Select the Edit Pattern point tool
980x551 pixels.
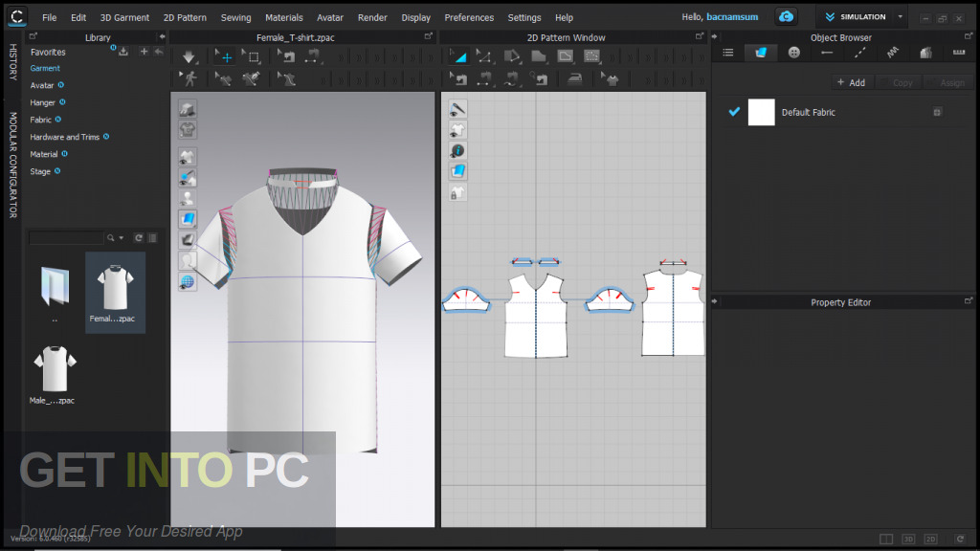(484, 57)
